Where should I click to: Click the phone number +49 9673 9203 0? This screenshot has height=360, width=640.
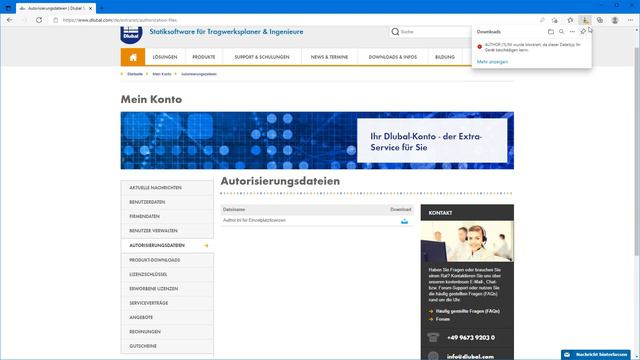pyautogui.click(x=471, y=338)
